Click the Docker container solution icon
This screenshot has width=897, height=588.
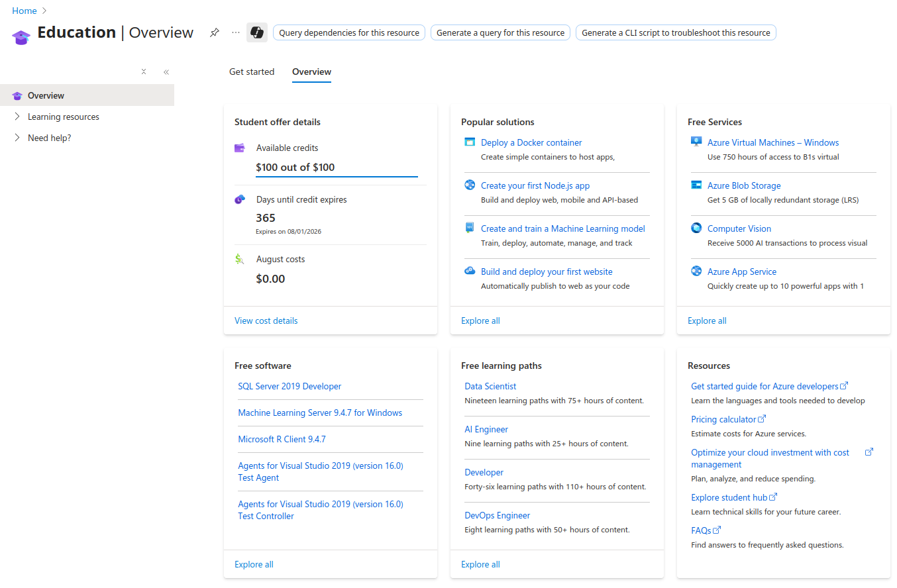pyautogui.click(x=470, y=142)
